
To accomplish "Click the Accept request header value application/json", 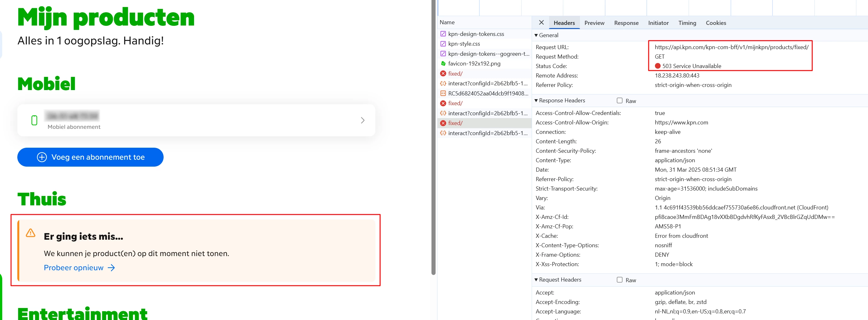I will (674, 292).
